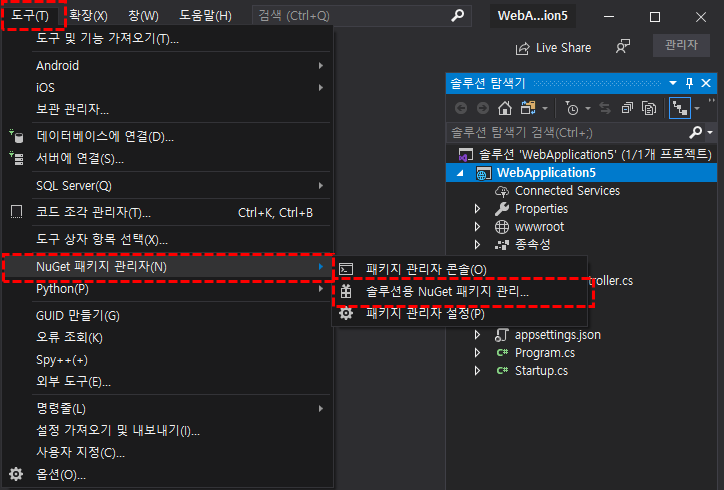Open Solution Explorer search options dropdown

710,133
